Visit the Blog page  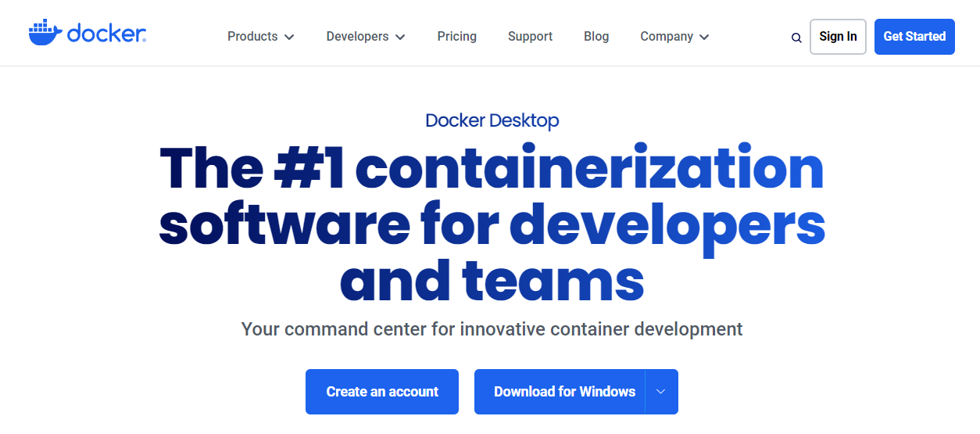[x=596, y=36]
